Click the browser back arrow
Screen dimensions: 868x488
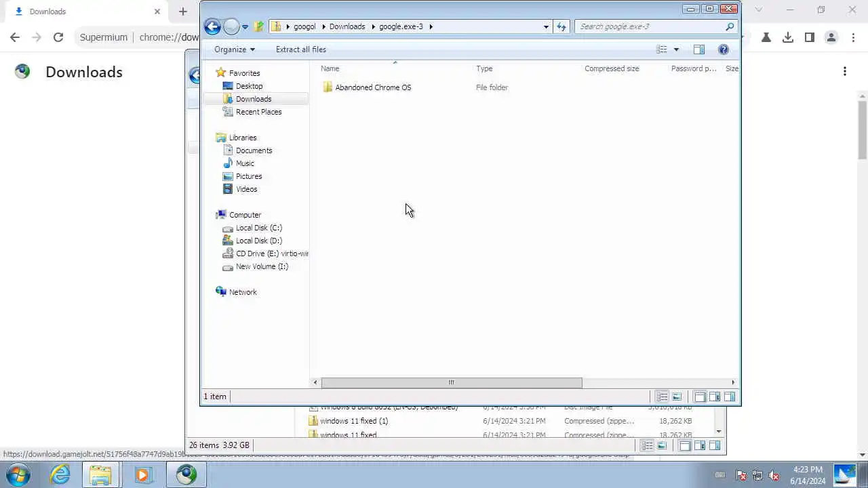15,37
